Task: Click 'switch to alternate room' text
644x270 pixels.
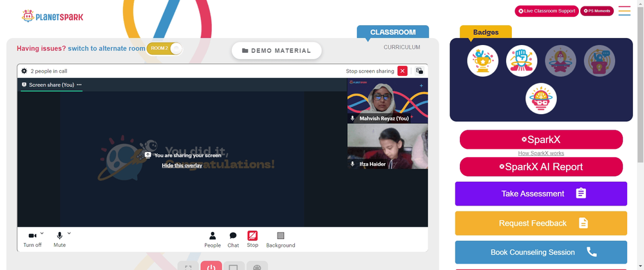Action: tap(106, 48)
